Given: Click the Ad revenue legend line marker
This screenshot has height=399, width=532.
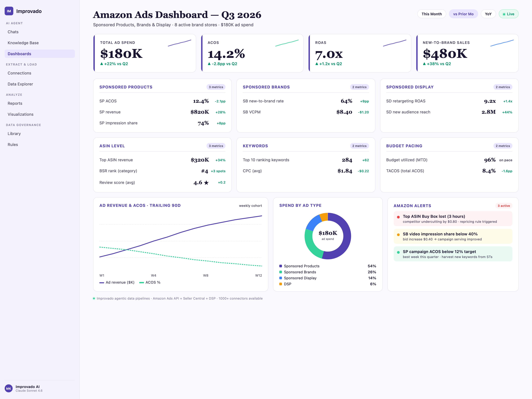Looking at the screenshot, I should (x=102, y=283).
